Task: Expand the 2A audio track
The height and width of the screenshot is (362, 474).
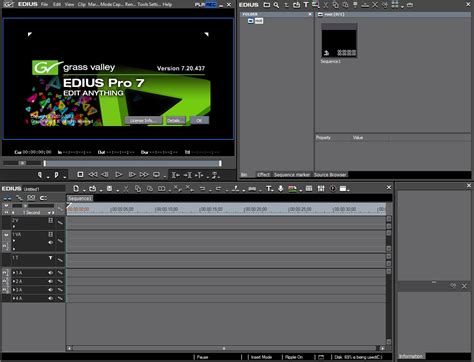Action: 14,281
